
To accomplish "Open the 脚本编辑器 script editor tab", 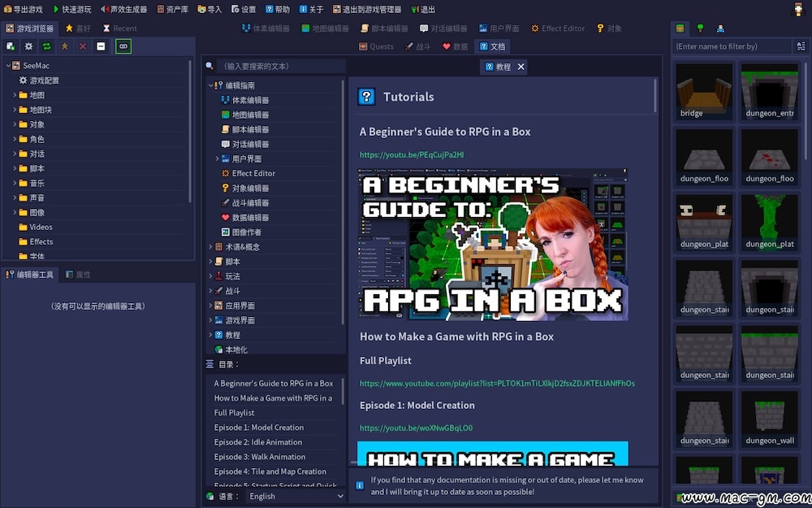I will pyautogui.click(x=385, y=28).
